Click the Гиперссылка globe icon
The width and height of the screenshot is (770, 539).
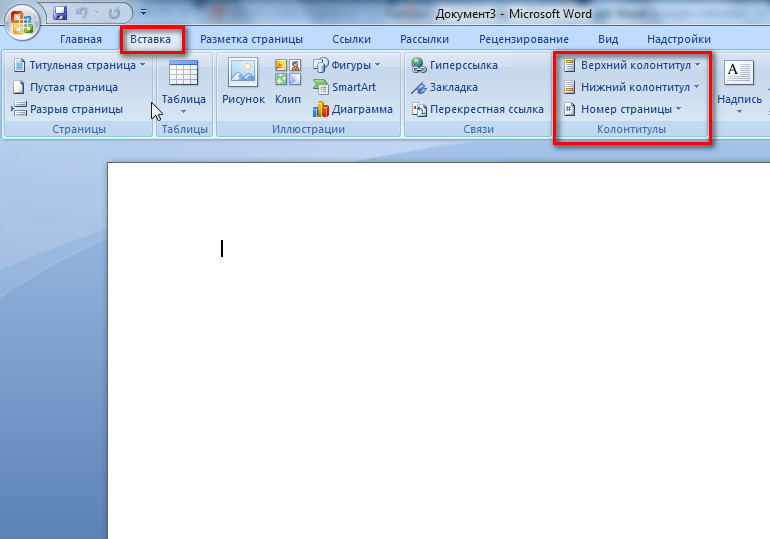point(419,65)
